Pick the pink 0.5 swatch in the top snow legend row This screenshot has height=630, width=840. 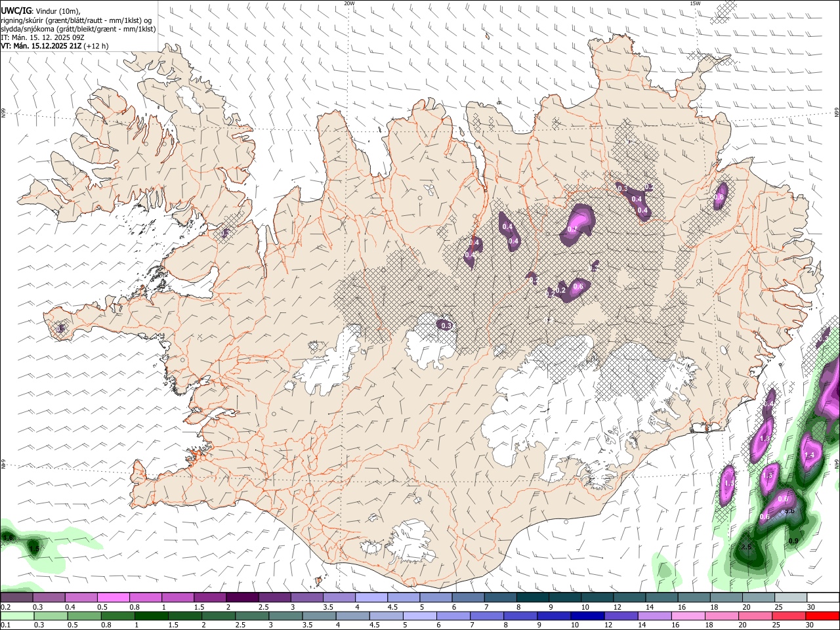click(x=113, y=598)
